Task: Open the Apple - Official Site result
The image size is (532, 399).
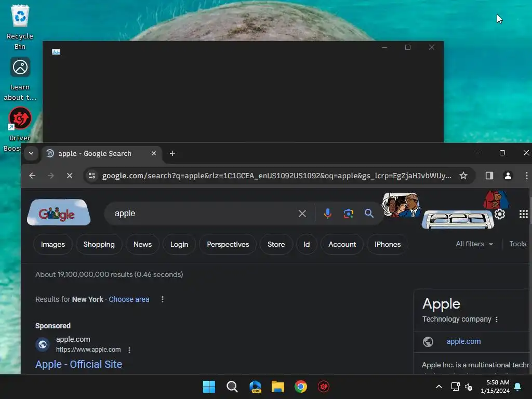Action: (79, 364)
